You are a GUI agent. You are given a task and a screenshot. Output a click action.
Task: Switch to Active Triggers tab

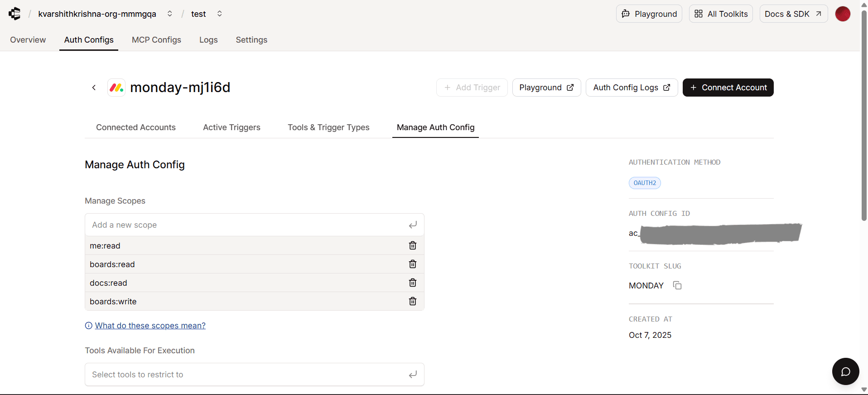pos(231,127)
